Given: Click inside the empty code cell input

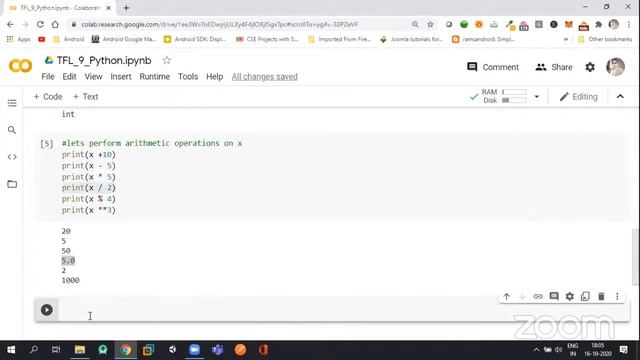Looking at the screenshot, I should (343, 310).
